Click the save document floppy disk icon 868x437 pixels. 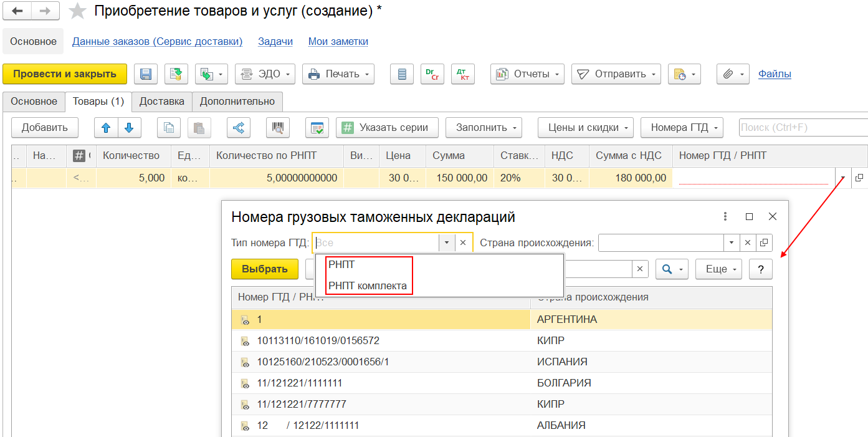pos(146,74)
